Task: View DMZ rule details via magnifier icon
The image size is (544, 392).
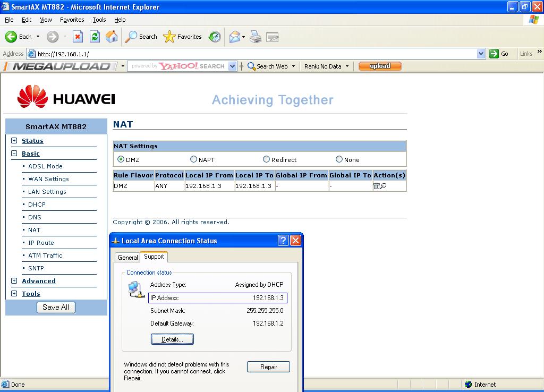Action: pos(383,186)
